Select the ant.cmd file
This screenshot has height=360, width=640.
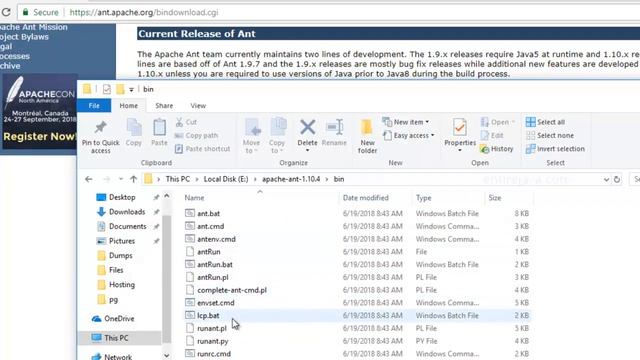211,226
